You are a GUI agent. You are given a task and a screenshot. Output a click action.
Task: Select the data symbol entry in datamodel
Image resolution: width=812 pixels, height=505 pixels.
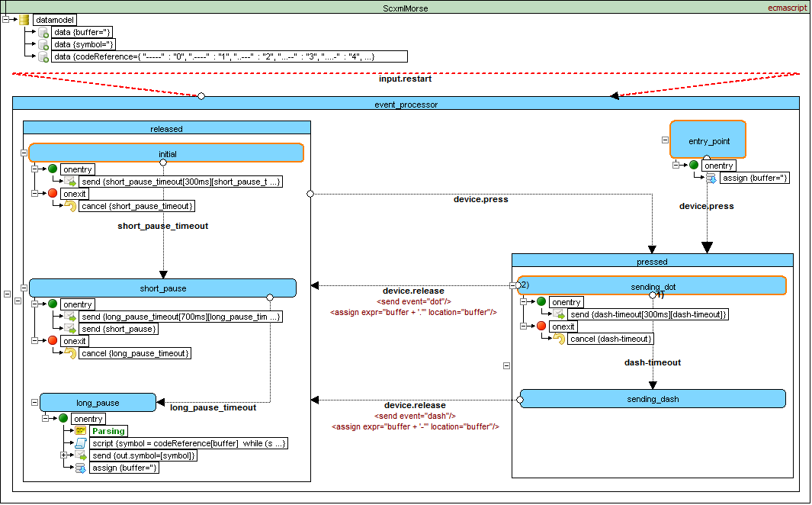[x=84, y=44]
